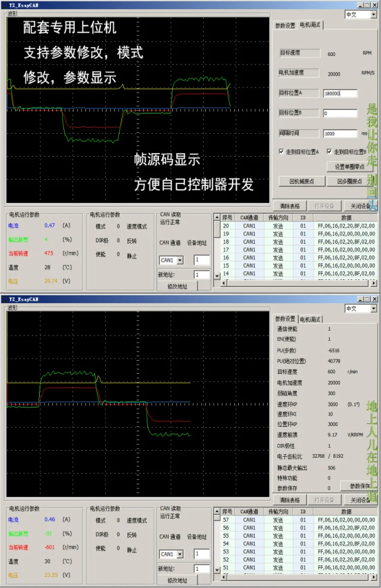Select table row with 序号 54

click(299, 543)
